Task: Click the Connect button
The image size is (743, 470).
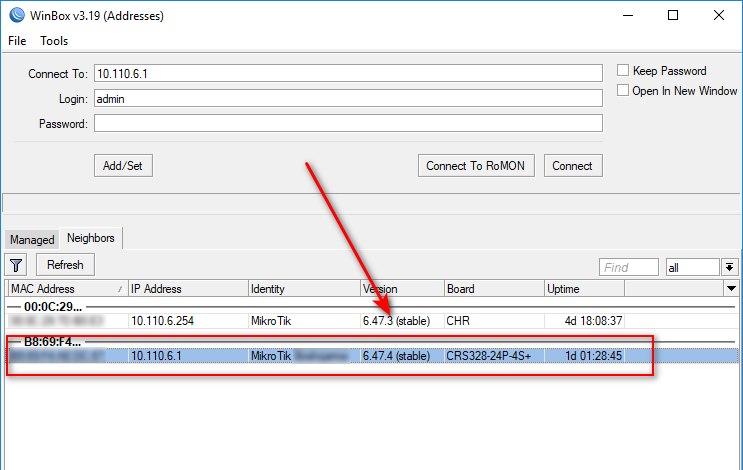Action: pyautogui.click(x=573, y=166)
